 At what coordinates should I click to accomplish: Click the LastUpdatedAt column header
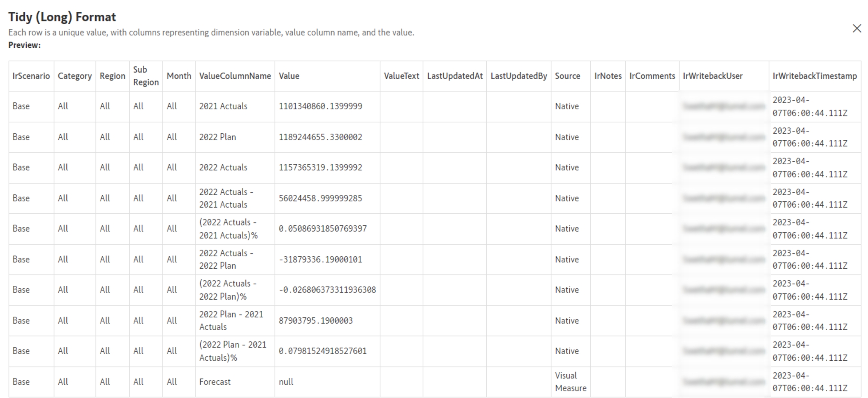point(454,76)
